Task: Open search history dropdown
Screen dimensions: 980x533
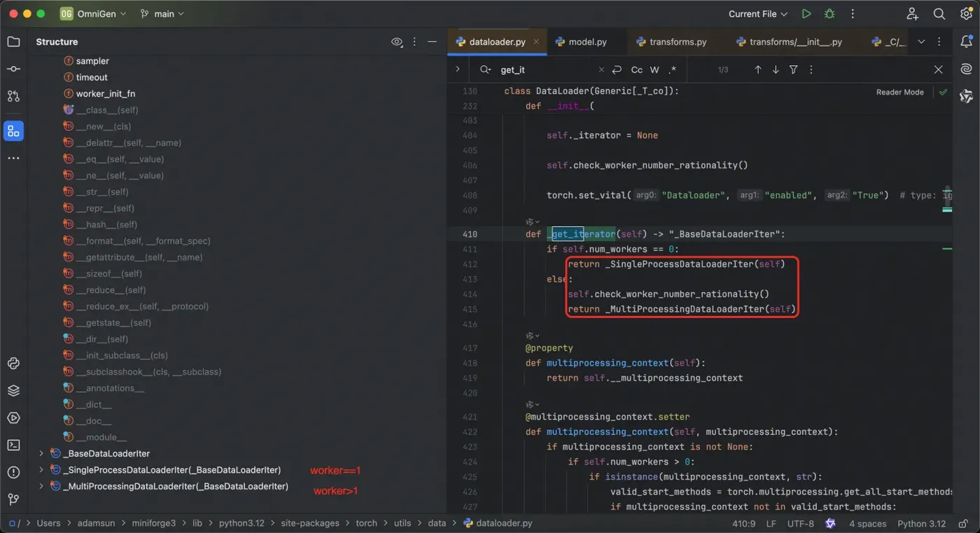Action: click(485, 70)
